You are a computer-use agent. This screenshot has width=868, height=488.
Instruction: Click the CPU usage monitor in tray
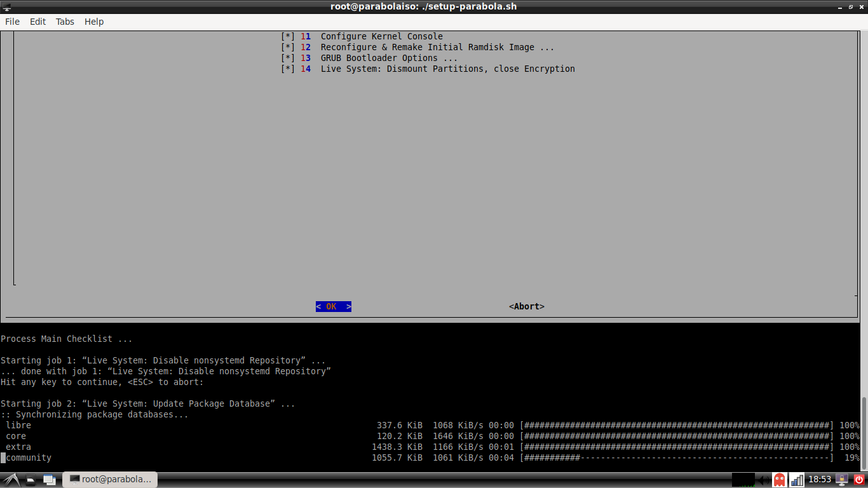pyautogui.click(x=743, y=479)
